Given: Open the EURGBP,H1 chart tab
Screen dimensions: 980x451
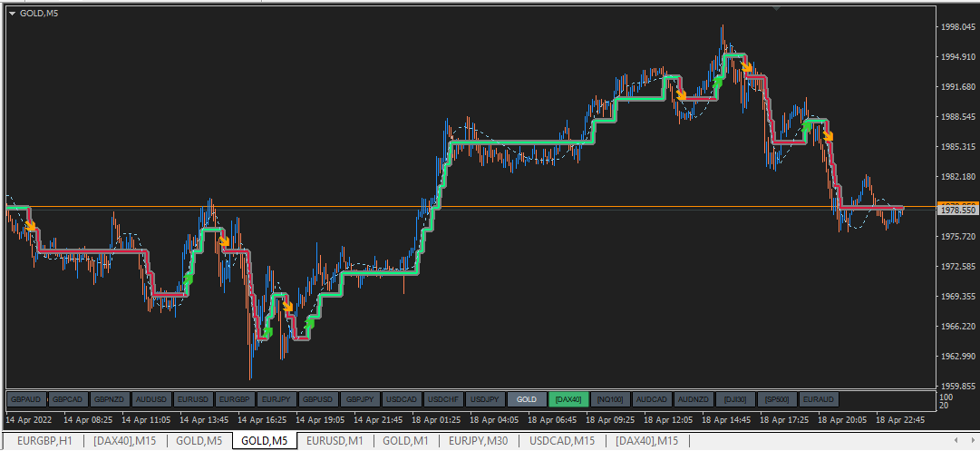Looking at the screenshot, I should (44, 441).
